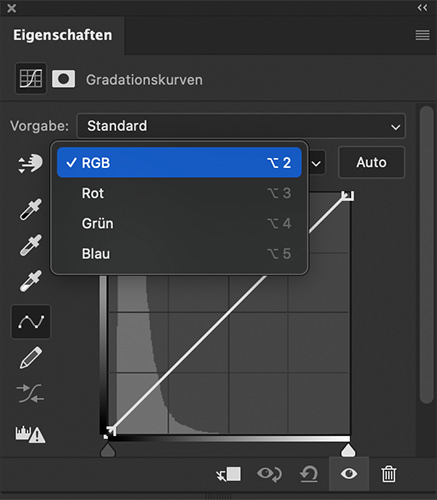437x500 pixels.
Task: Click the Auto button
Action: [372, 162]
